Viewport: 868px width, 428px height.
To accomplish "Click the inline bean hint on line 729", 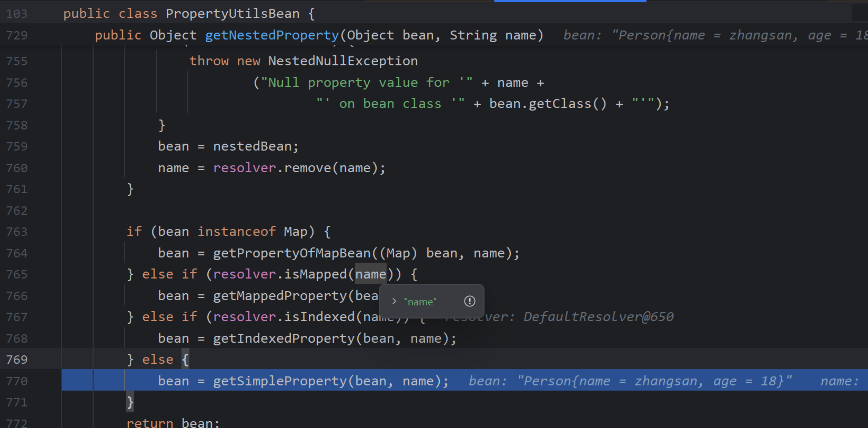I will 715,35.
